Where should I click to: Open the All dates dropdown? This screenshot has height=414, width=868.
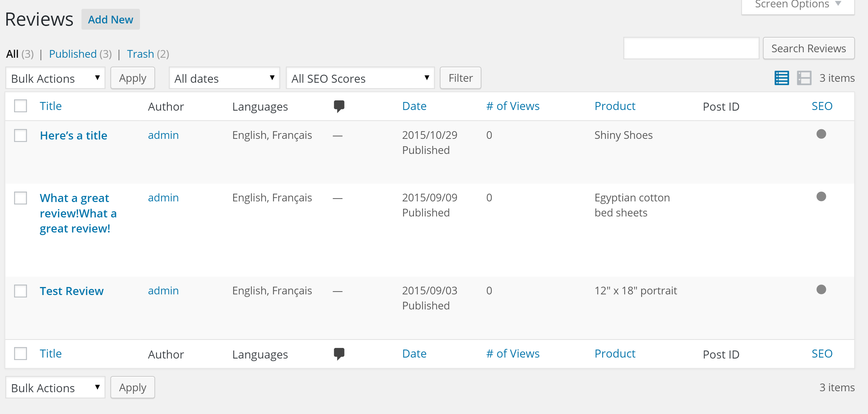tap(224, 78)
